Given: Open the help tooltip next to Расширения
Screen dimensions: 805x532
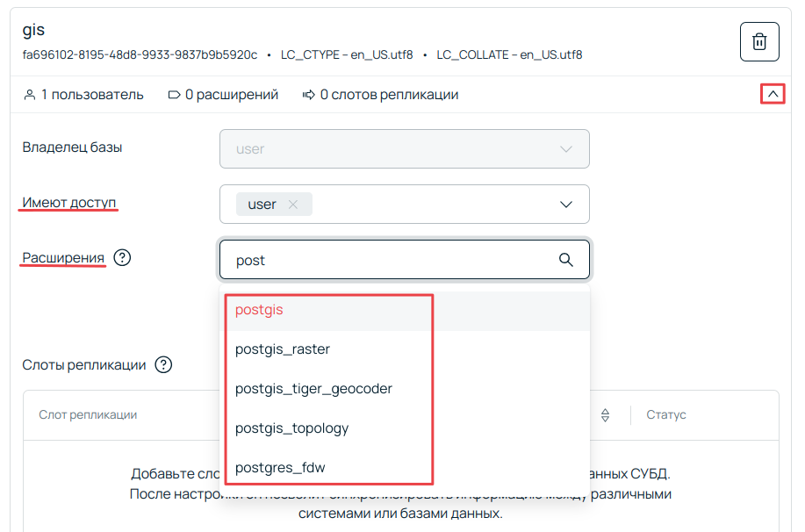Looking at the screenshot, I should click(x=121, y=257).
